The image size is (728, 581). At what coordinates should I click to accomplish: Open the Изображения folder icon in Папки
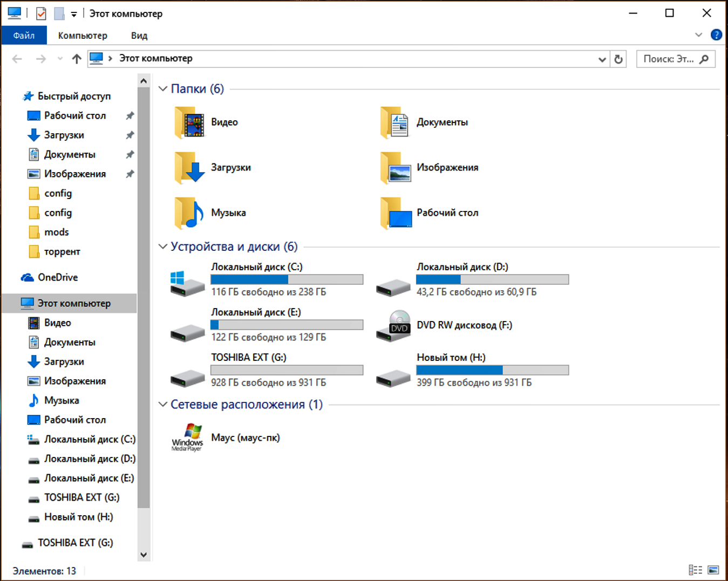(395, 168)
